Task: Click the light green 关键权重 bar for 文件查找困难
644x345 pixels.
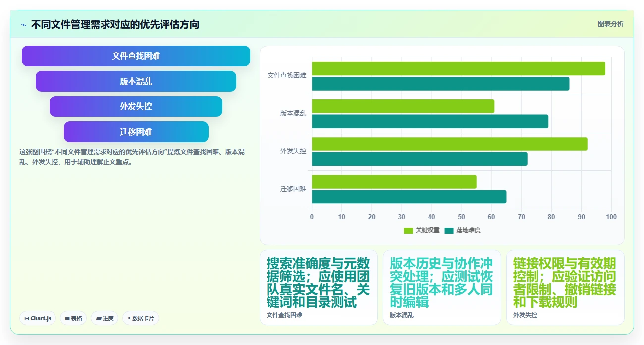Action: (458, 68)
